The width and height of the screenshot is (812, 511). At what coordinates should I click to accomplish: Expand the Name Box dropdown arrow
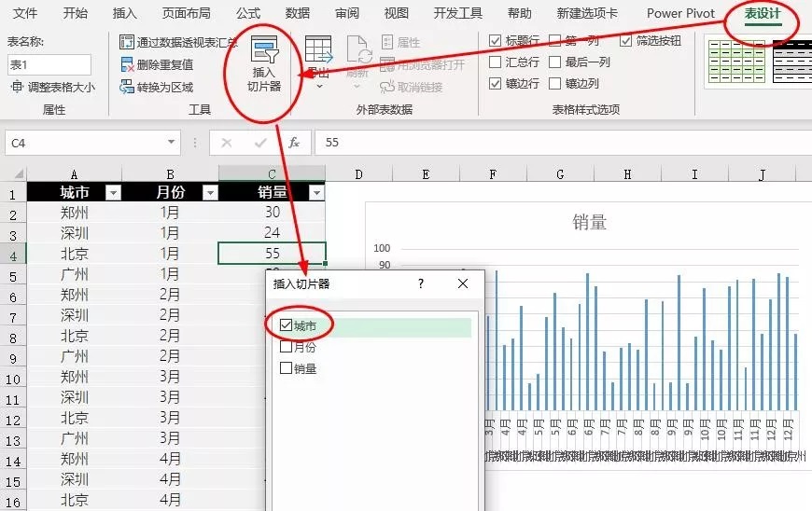[171, 143]
